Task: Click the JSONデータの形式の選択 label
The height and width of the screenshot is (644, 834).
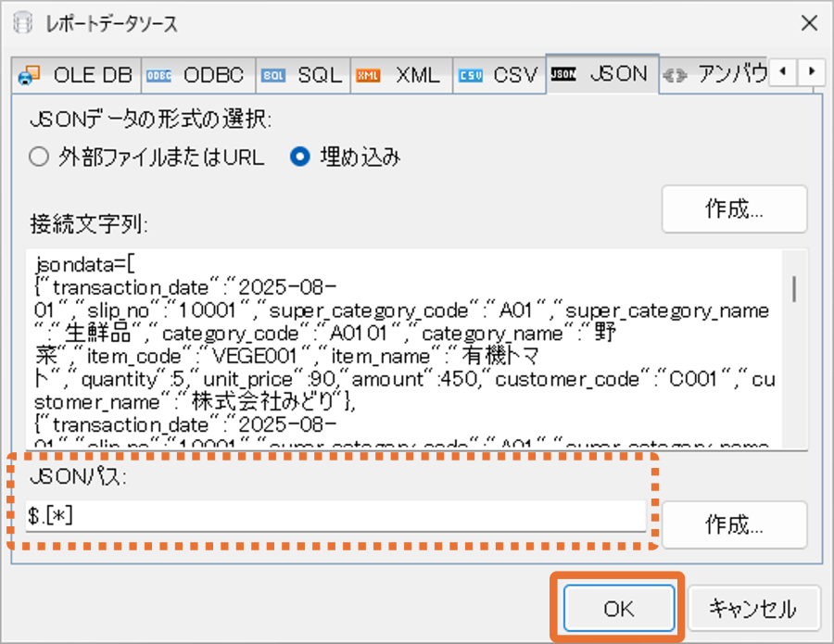Action: pos(151,119)
